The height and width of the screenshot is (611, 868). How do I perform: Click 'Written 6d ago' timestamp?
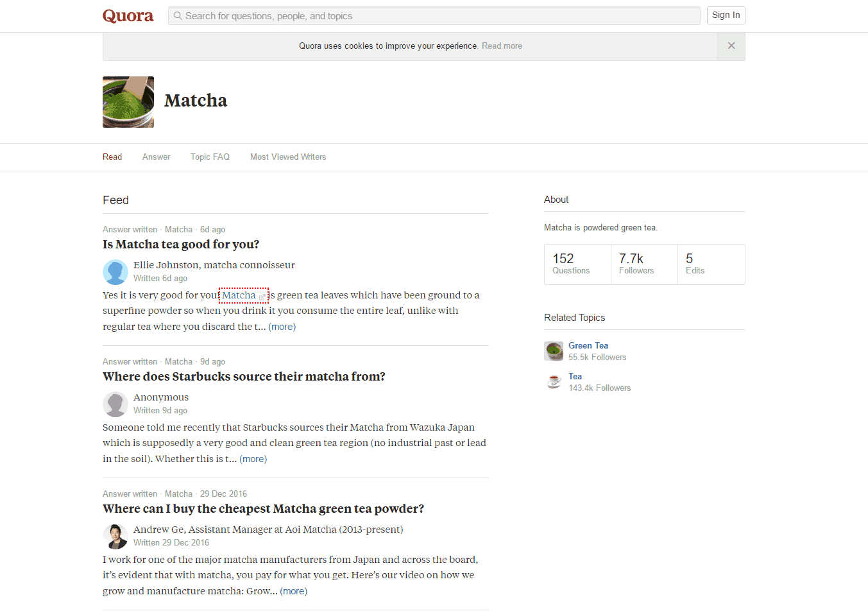pos(160,279)
